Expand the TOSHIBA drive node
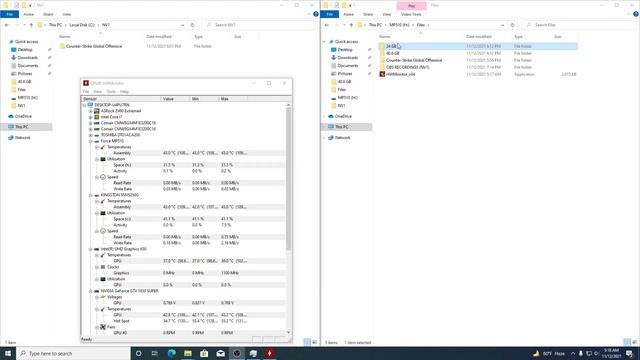640x360 pixels. [x=91, y=135]
